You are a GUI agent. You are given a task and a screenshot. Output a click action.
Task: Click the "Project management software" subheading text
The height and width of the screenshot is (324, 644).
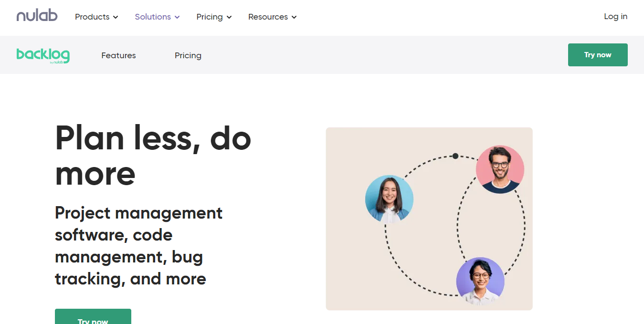[139, 246]
